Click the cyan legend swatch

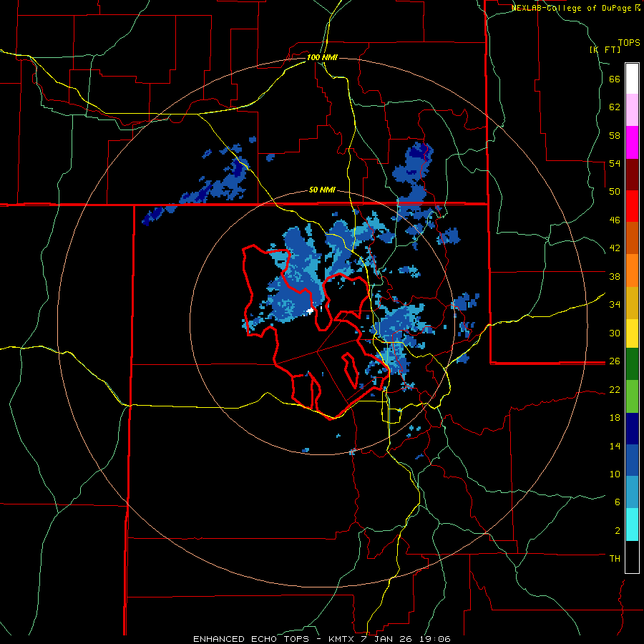tap(632, 525)
